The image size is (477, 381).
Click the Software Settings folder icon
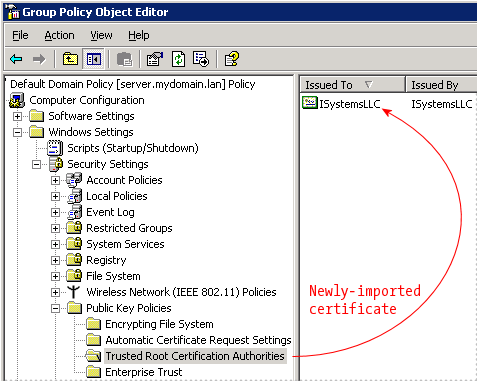tap(36, 116)
